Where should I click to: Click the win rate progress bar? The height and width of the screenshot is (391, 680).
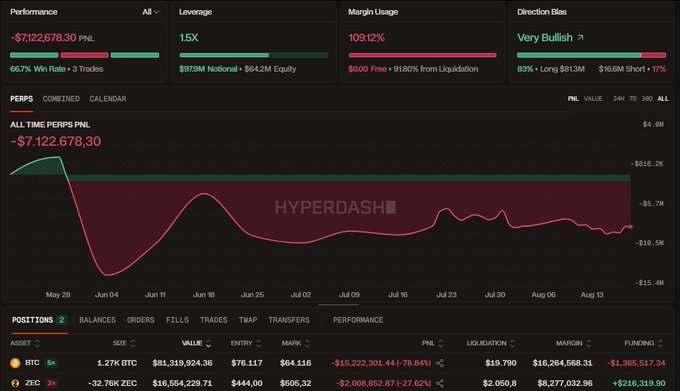coord(85,55)
